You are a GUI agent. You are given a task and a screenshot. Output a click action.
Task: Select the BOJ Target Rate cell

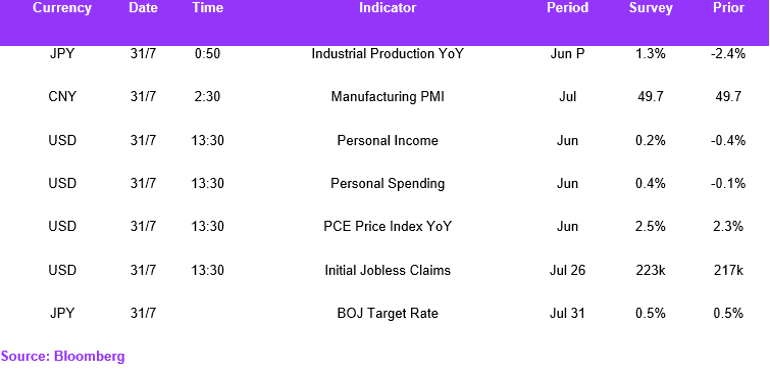pos(387,313)
